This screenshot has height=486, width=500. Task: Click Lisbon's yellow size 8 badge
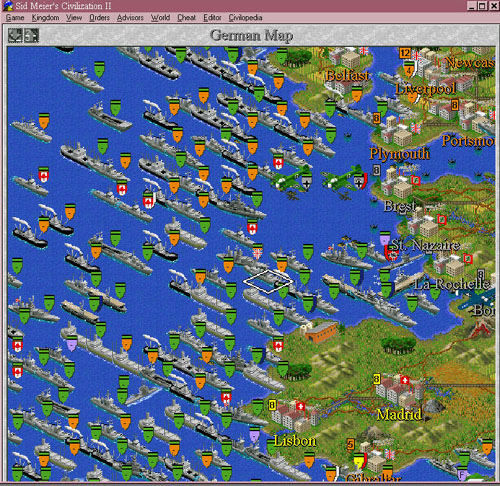(x=272, y=405)
